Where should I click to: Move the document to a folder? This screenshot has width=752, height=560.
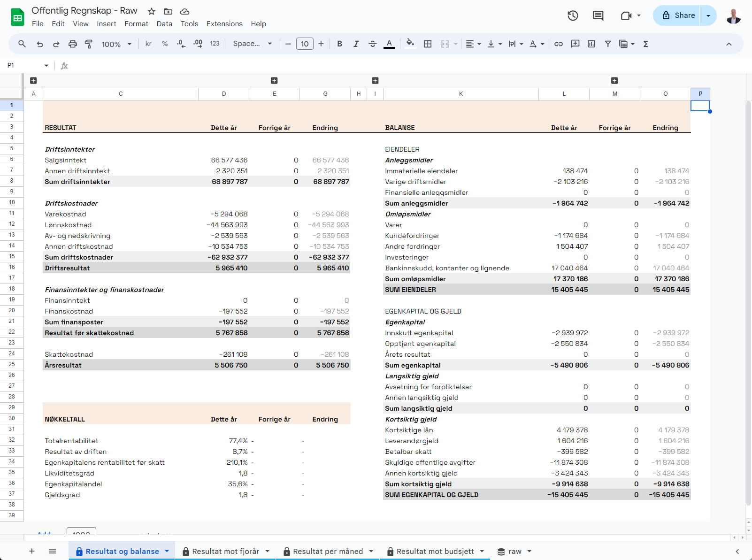168,11
